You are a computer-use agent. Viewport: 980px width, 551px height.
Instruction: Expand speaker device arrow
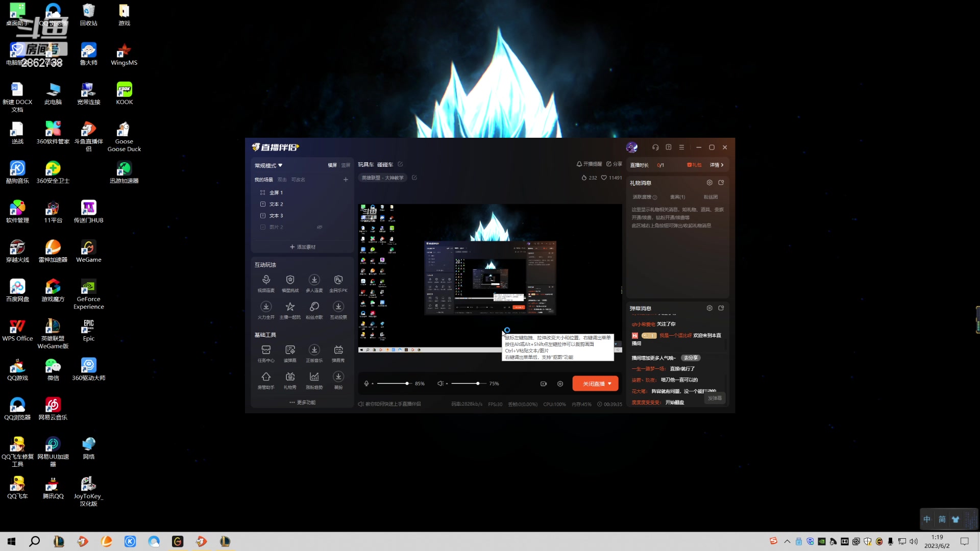(447, 384)
